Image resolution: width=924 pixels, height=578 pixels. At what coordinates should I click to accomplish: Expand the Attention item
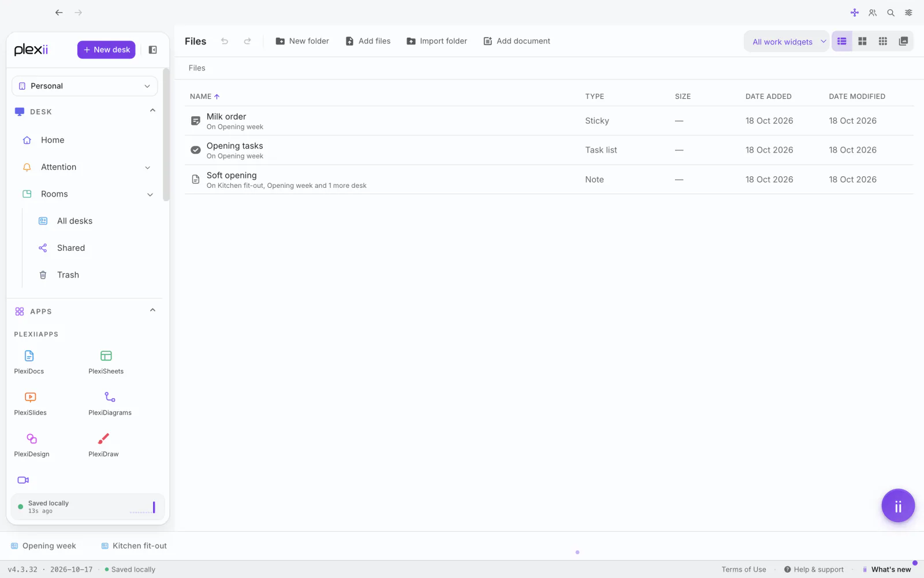point(148,168)
